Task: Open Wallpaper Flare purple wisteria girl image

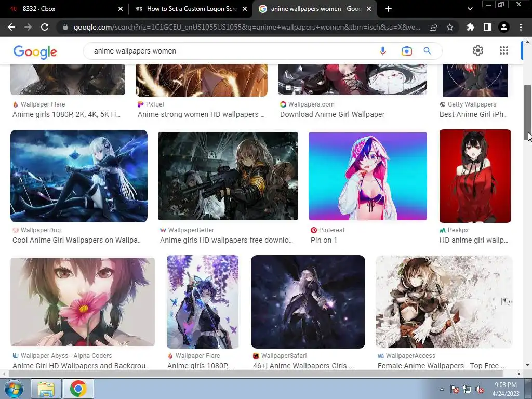Action: [203, 302]
